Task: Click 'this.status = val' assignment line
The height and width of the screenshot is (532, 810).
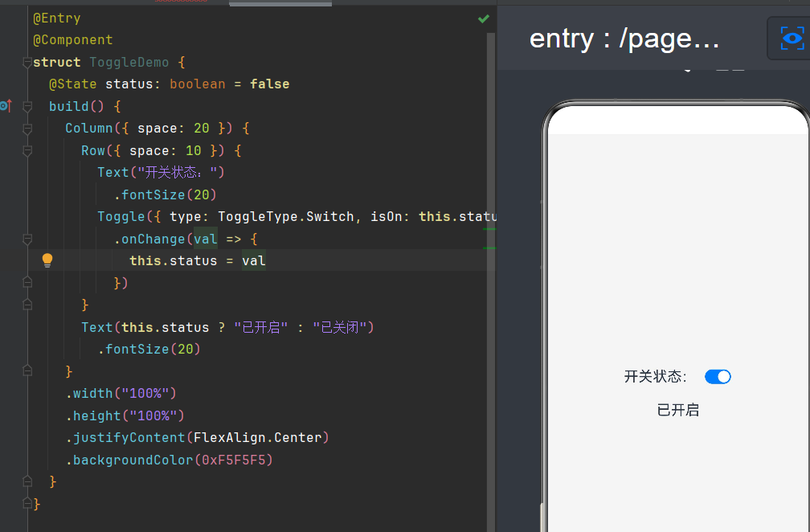Action: (x=198, y=261)
